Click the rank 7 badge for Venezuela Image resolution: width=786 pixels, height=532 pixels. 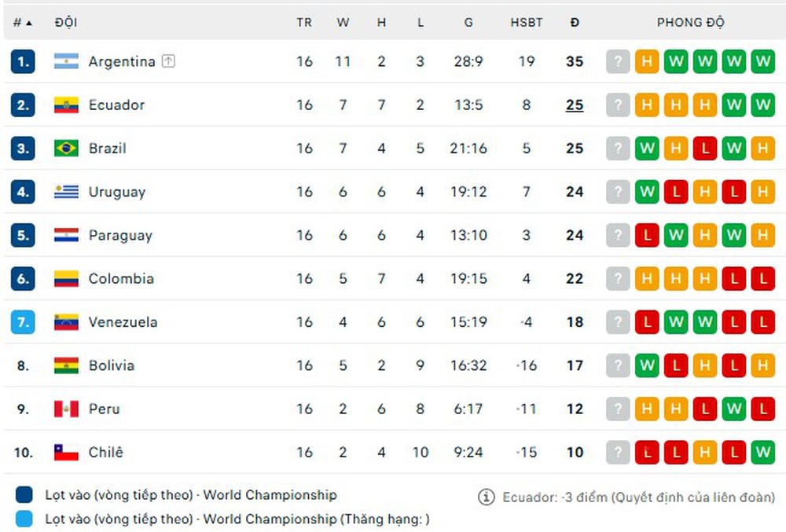pos(23,322)
